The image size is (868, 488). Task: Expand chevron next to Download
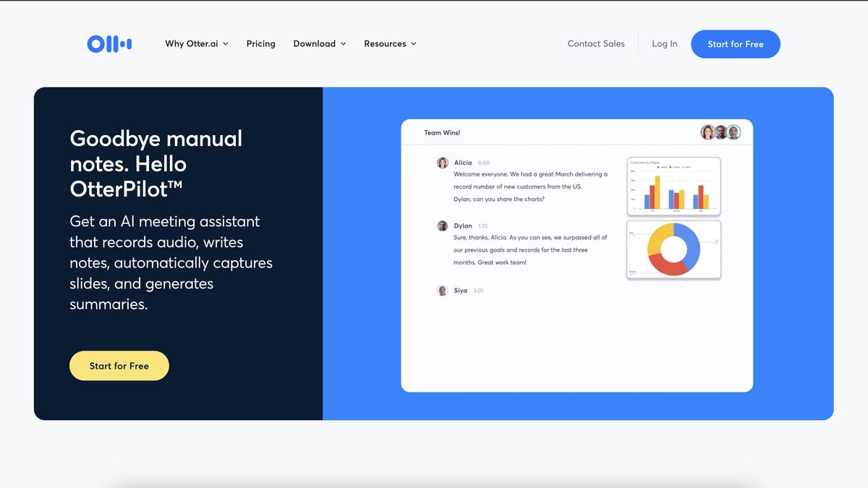[343, 44]
